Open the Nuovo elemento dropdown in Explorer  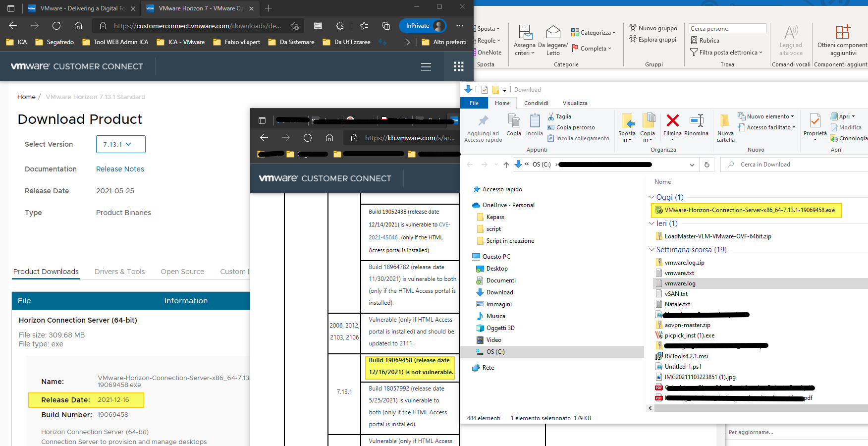765,116
